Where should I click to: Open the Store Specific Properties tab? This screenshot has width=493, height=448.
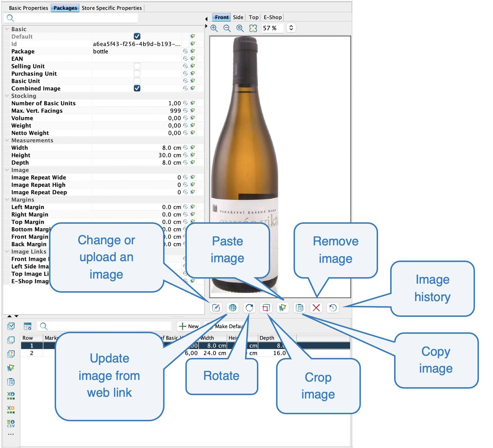click(x=112, y=8)
